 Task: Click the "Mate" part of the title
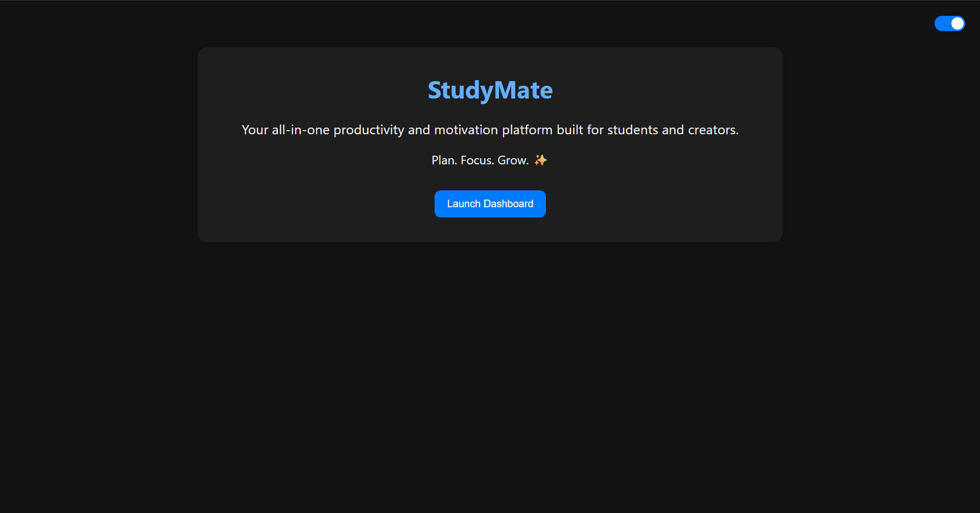pos(523,90)
